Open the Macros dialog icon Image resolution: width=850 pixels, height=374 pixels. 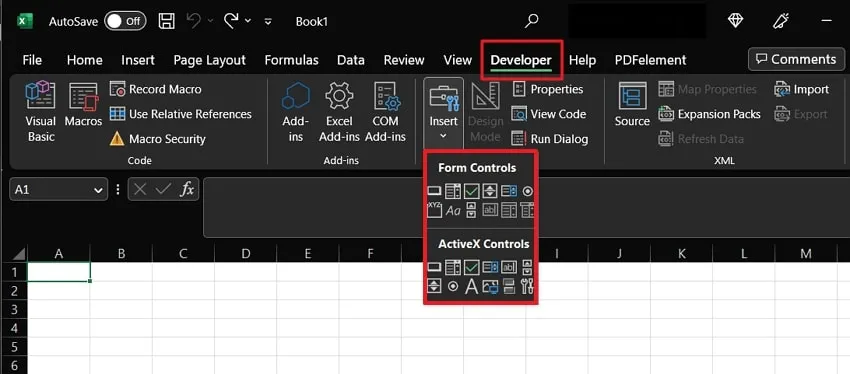point(83,105)
